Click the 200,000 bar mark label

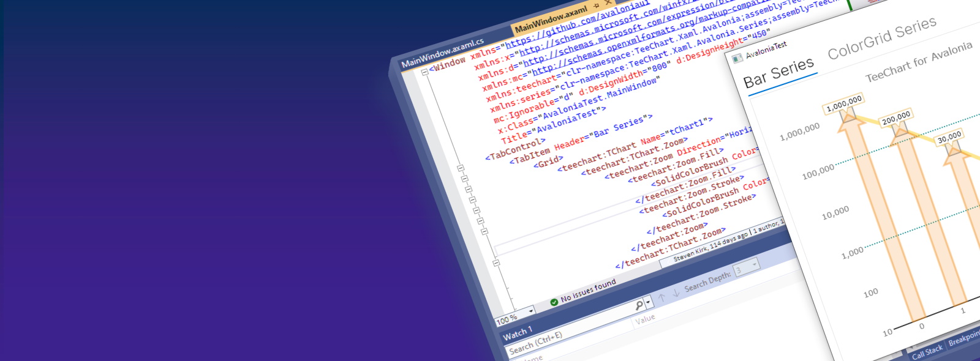[896, 117]
